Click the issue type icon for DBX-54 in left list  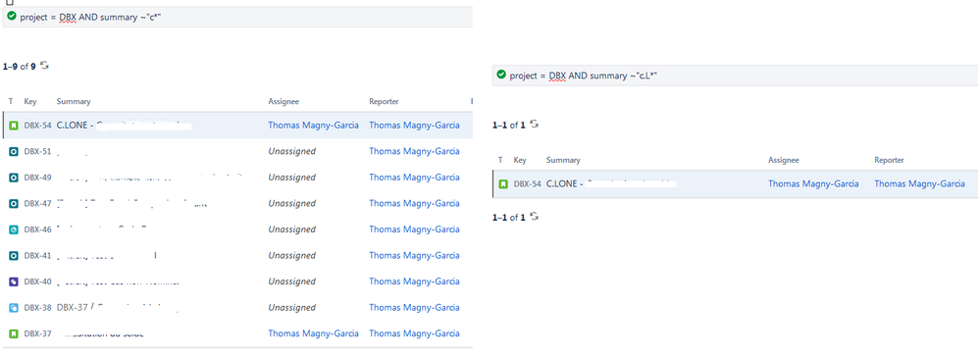pos(13,125)
